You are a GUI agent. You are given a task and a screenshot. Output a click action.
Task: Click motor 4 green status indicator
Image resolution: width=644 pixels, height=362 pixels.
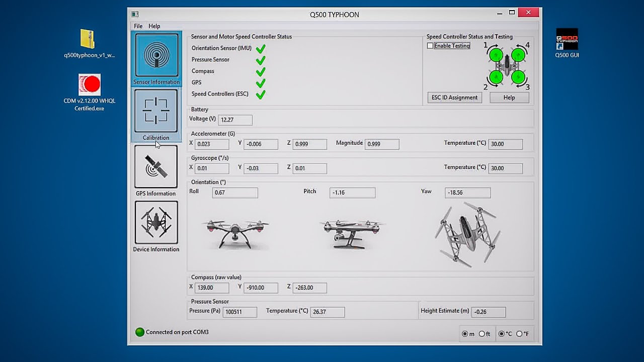pos(518,55)
